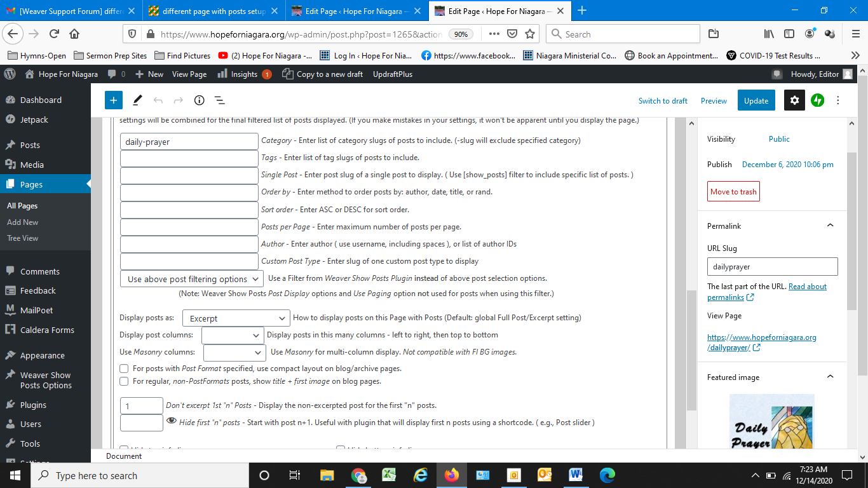Change Visibility Public setting
Viewport: 868px width, 488px height.
(779, 139)
